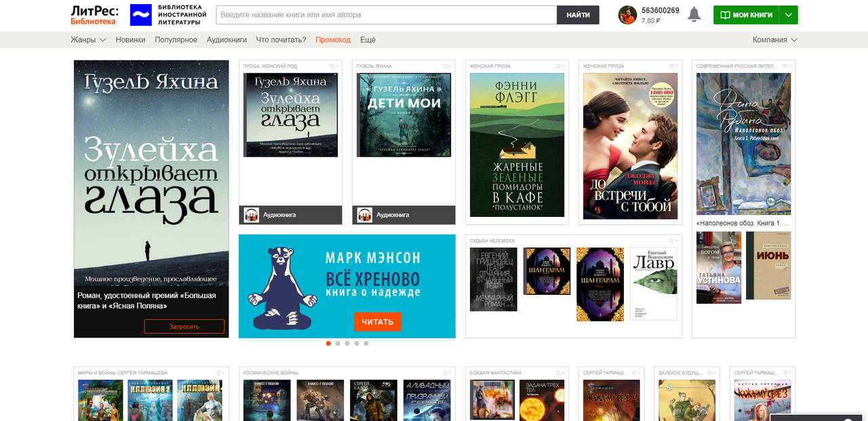Open the card menu icon for Далёкое будущее
The width and height of the screenshot is (868, 421).
click(x=711, y=373)
